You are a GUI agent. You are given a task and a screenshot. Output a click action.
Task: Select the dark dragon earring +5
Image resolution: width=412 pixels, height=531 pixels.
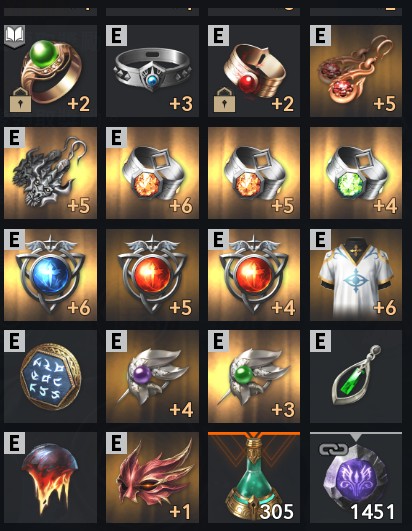tap(50, 173)
